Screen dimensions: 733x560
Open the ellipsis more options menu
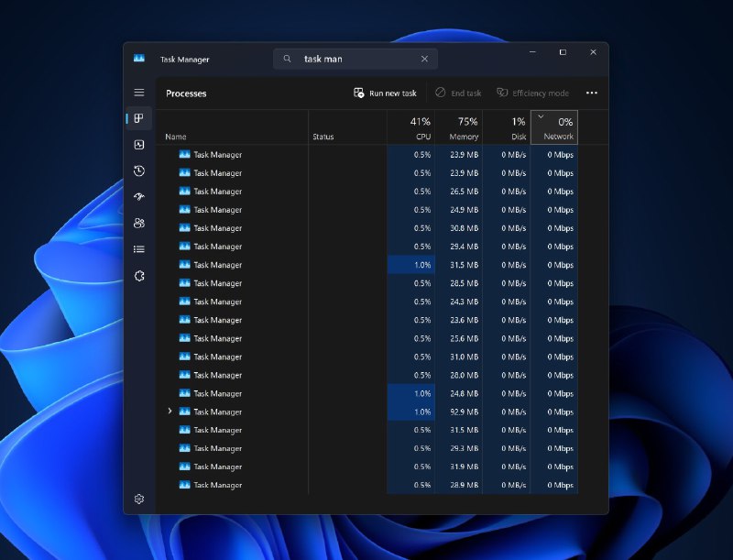click(x=592, y=93)
